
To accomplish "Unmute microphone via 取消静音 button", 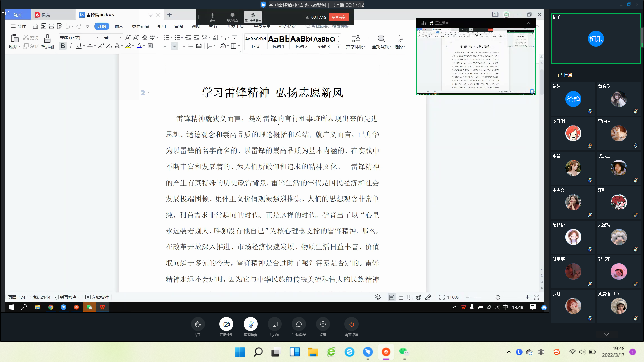I will pyautogui.click(x=250, y=324).
